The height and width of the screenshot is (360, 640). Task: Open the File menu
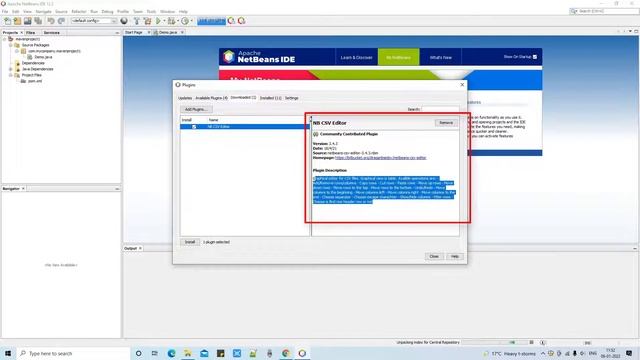coord(5,11)
